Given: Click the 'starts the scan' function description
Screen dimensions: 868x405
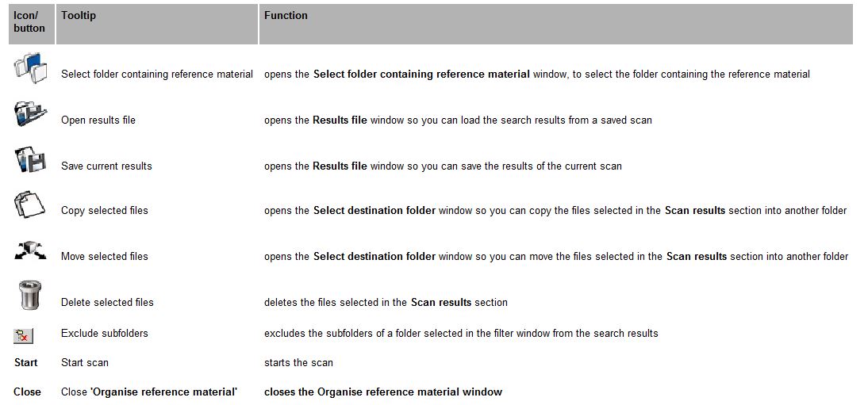Looking at the screenshot, I should click(x=298, y=363).
